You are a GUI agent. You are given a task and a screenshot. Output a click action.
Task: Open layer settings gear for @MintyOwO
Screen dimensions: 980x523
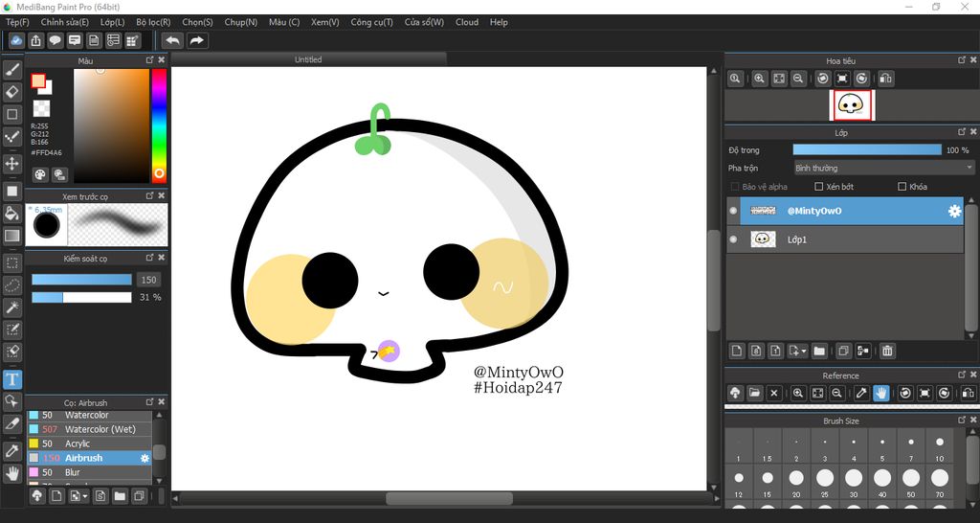point(954,212)
